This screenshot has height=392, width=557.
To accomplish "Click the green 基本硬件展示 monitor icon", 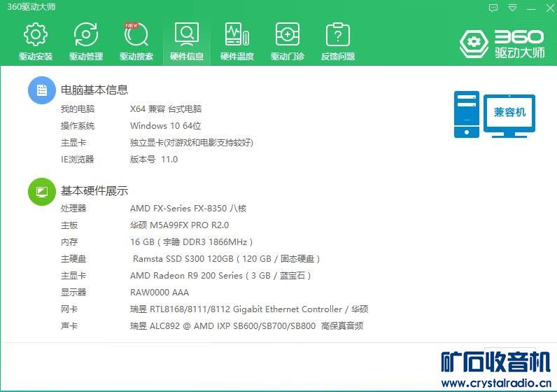I will point(42,192).
